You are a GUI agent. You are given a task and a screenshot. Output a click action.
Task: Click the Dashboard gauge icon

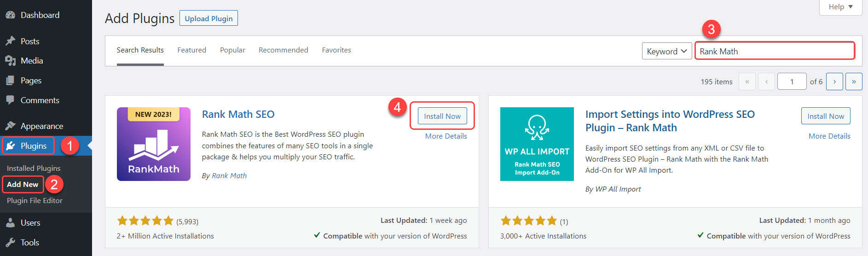[10, 15]
